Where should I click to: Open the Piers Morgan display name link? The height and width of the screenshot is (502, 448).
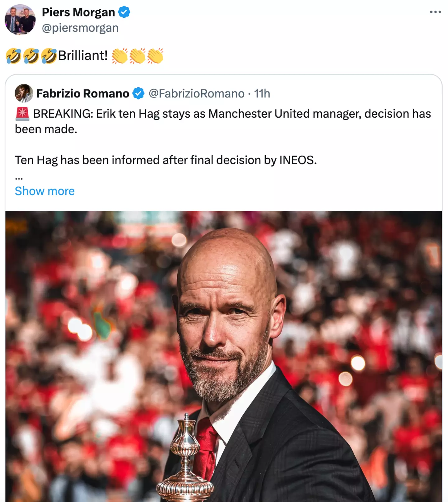[78, 12]
